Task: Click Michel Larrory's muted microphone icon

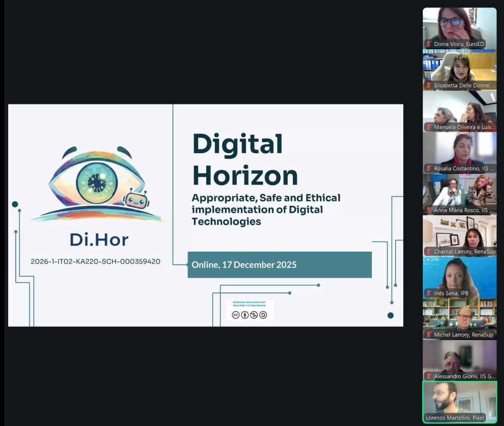Action: [x=429, y=335]
